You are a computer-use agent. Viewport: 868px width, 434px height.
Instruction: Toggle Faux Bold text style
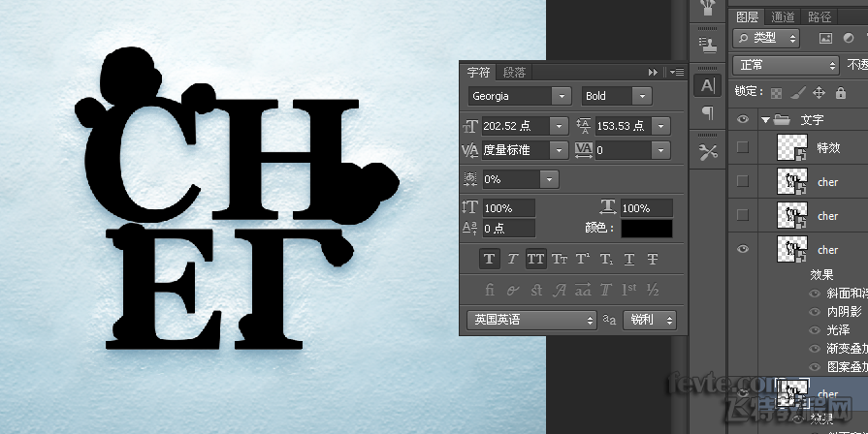click(x=489, y=259)
